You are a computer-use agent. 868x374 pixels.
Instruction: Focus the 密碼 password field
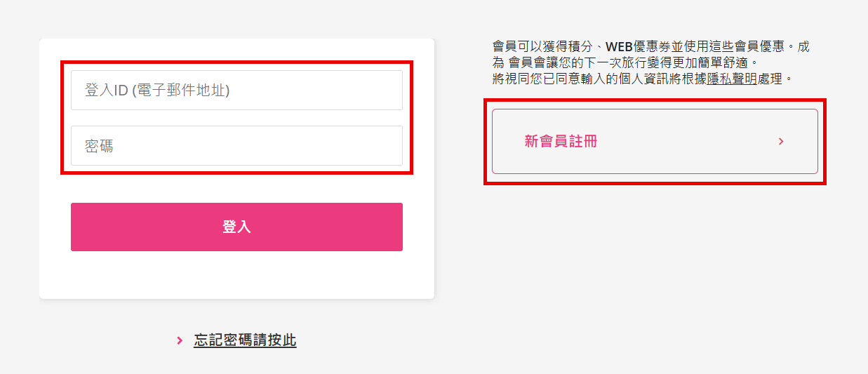(236, 145)
